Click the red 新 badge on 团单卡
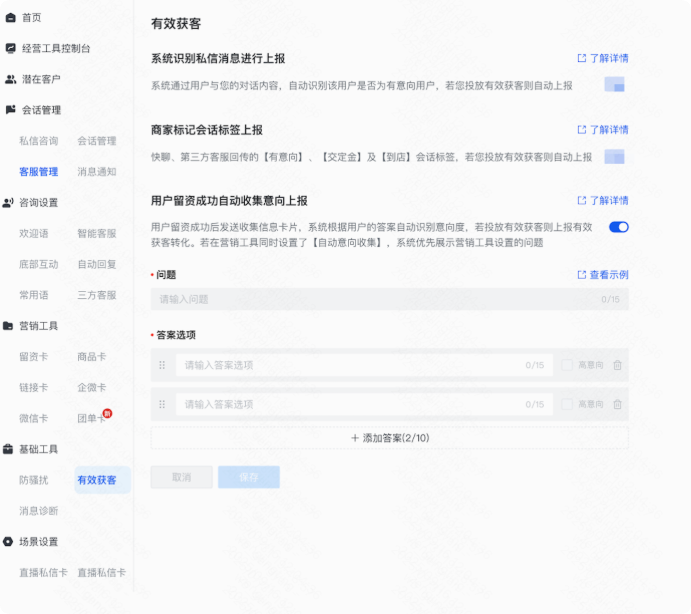The image size is (691, 614). (x=107, y=413)
